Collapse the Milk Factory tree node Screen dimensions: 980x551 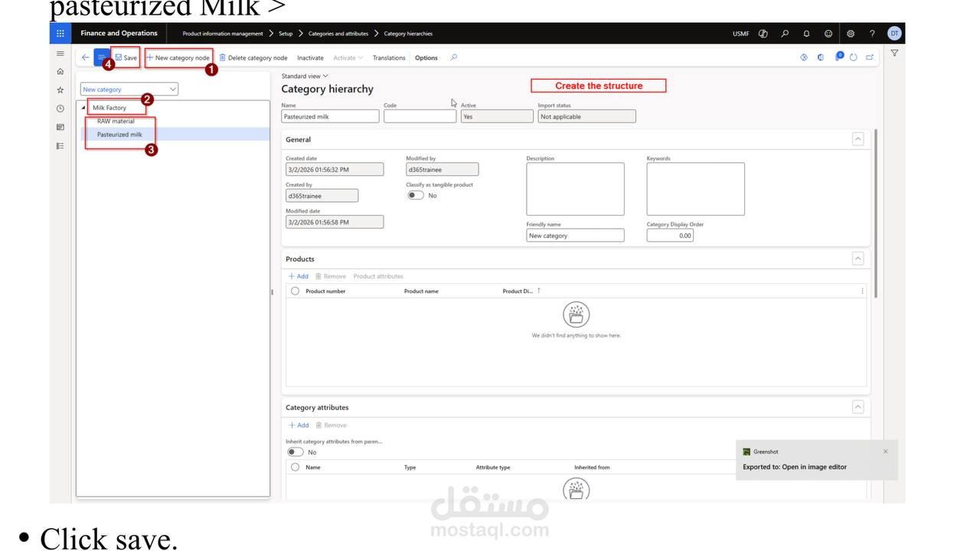pos(83,108)
